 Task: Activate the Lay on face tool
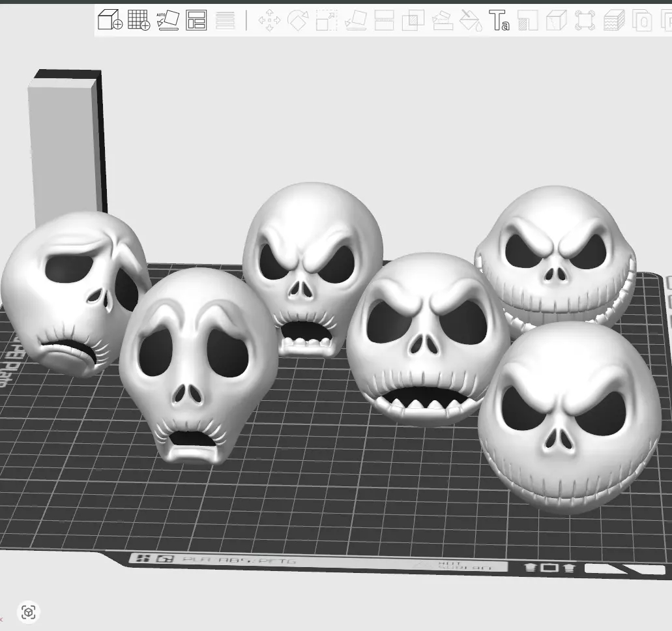pos(356,20)
